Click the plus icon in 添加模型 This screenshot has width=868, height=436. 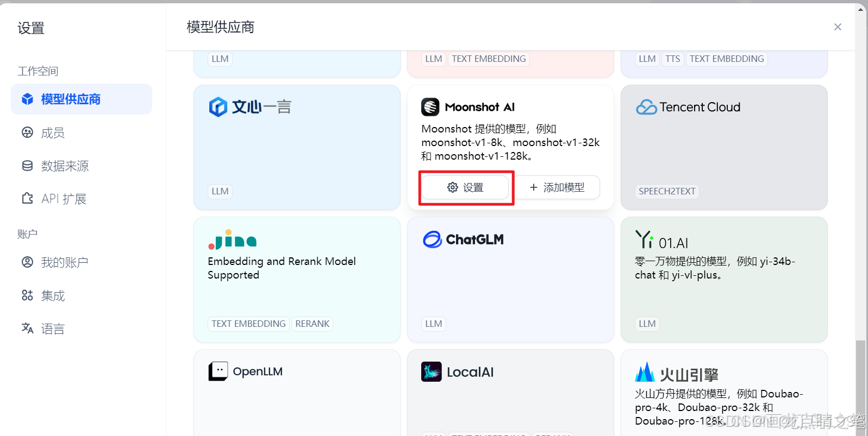[x=534, y=187]
